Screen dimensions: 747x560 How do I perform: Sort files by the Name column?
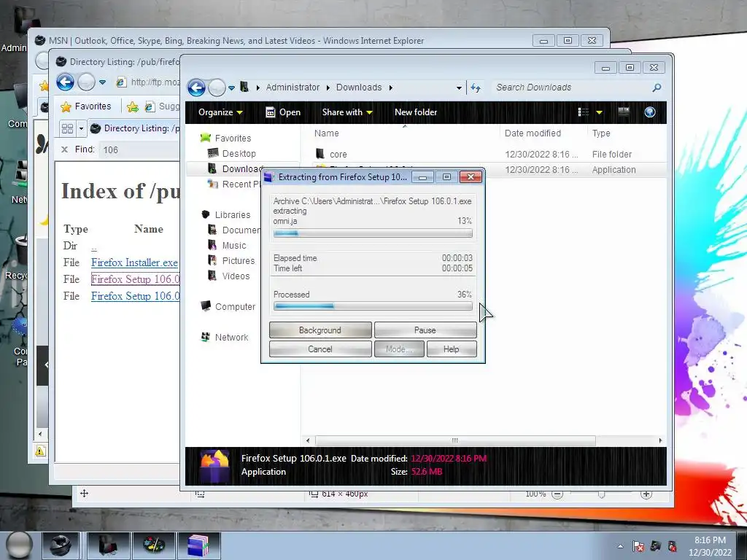(327, 133)
